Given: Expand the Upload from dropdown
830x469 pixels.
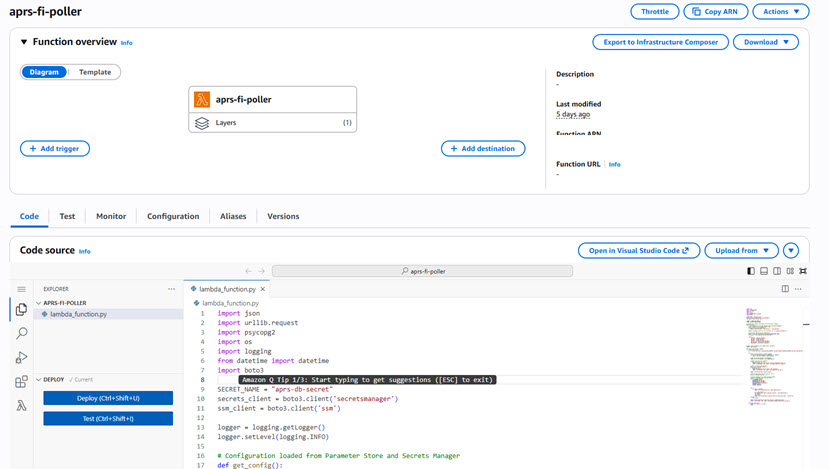Looking at the screenshot, I should click(x=741, y=251).
